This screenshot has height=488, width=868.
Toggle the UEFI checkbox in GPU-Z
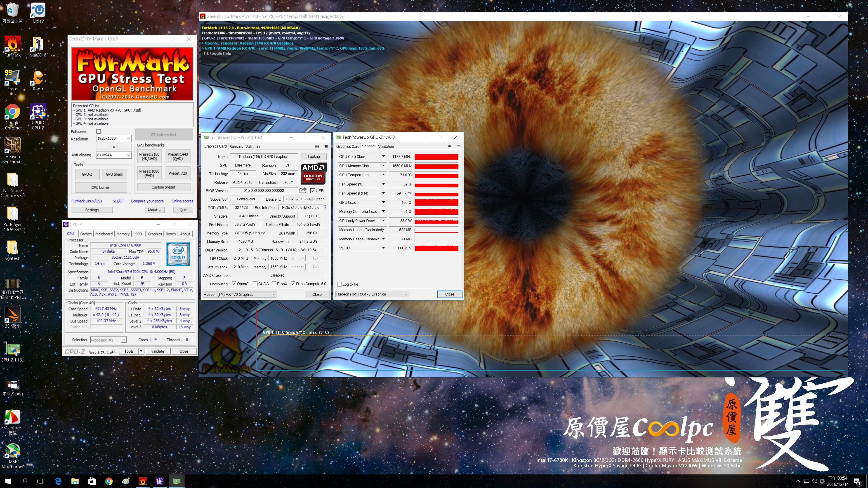click(312, 191)
